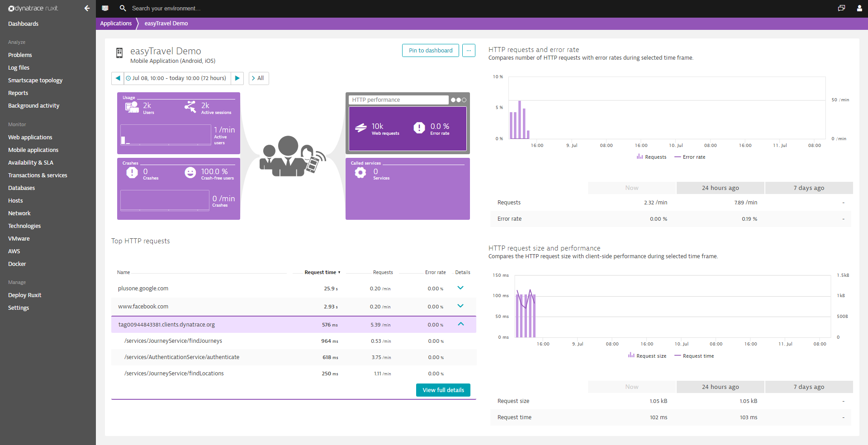Select the 24 hours ago tab under HTTP requests

click(720, 188)
